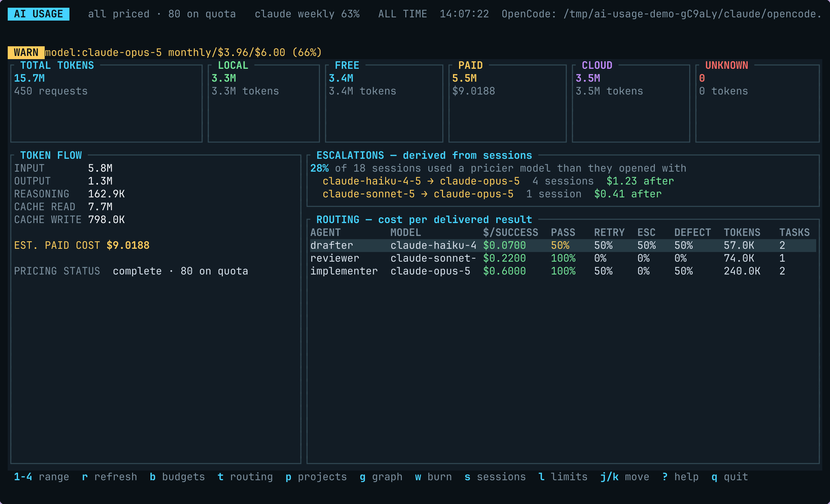This screenshot has width=830, height=504.
Task: Click the OpenCode path in header
Action: click(x=662, y=14)
